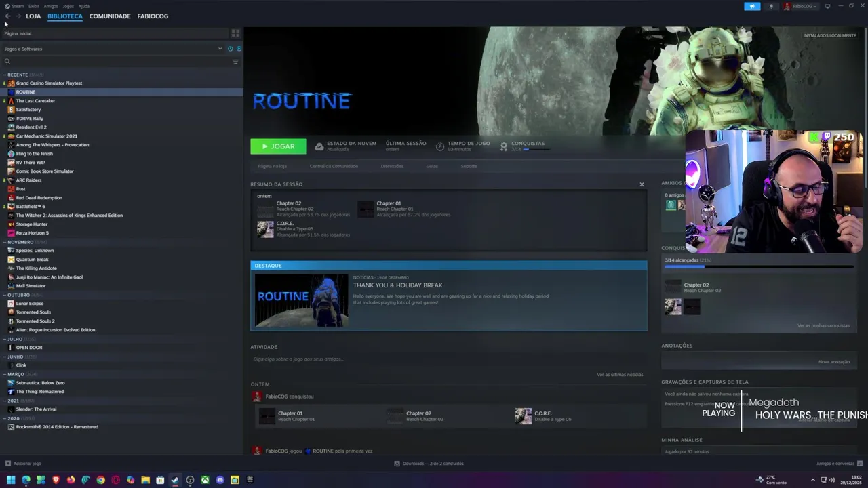Click Ver as minhas conquistas
The height and width of the screenshot is (488, 868).
(x=823, y=326)
